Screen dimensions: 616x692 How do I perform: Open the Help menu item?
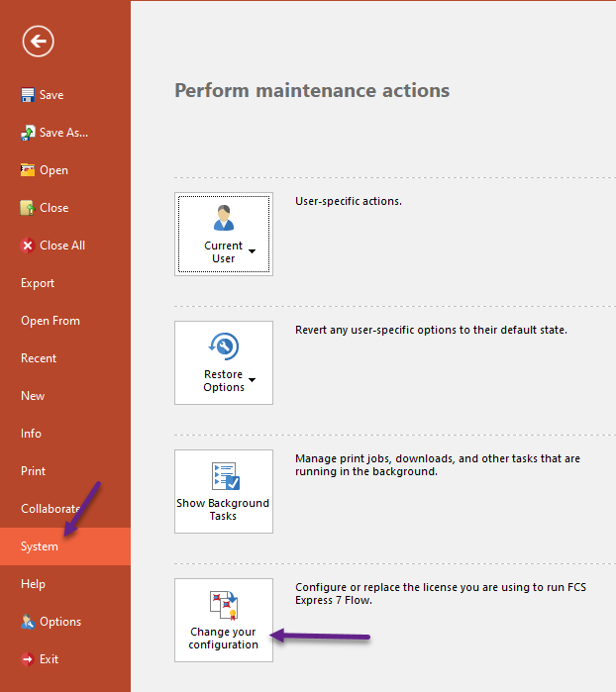pos(34,584)
